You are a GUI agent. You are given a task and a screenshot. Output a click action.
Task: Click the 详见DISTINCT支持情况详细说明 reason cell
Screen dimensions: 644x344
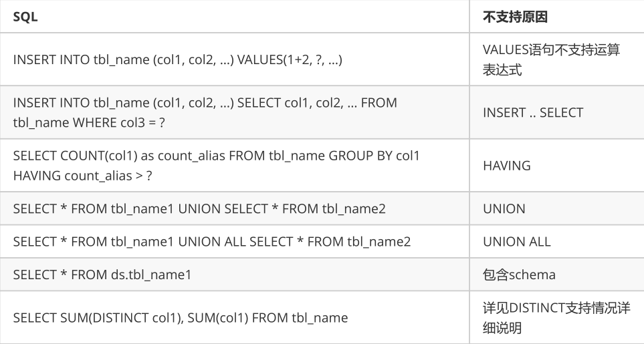[557, 317]
